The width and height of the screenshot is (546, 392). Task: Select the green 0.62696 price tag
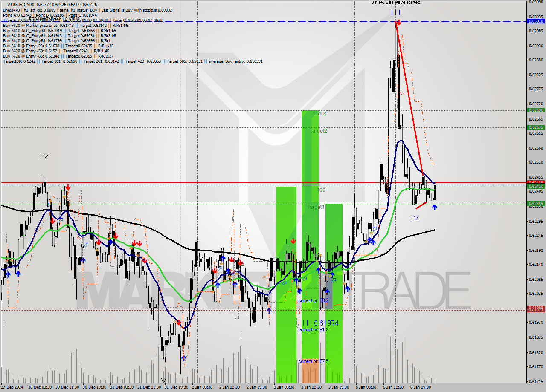(x=536, y=110)
